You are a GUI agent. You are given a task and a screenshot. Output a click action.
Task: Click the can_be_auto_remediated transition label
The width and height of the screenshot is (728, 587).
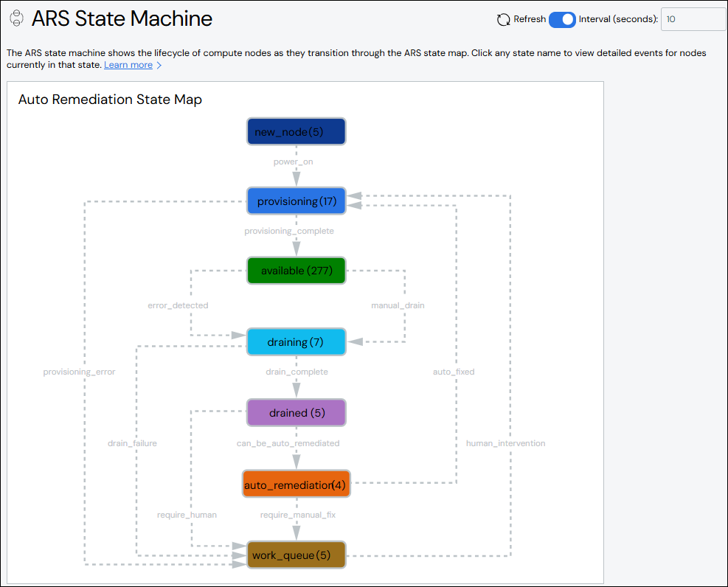pyautogui.click(x=288, y=443)
